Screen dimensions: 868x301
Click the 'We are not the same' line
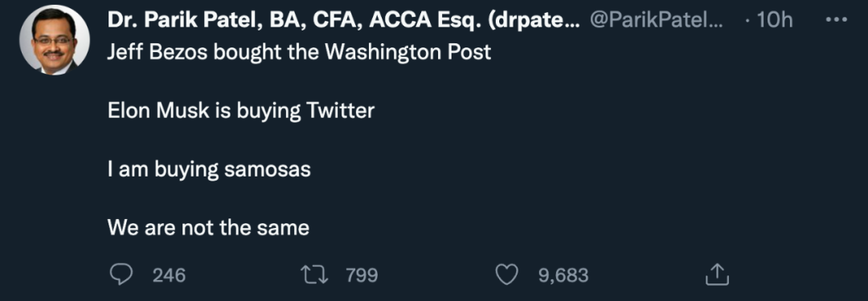(208, 228)
